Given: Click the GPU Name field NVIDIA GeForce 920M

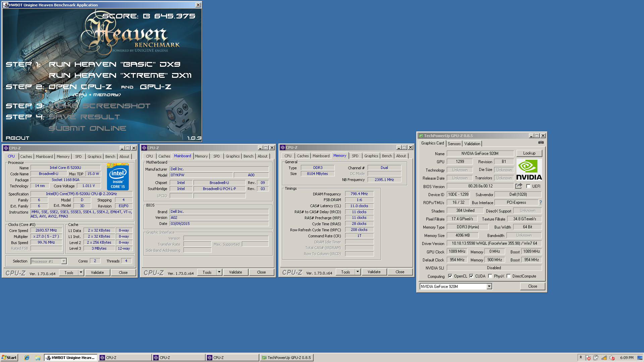Looking at the screenshot, I should point(480,154).
